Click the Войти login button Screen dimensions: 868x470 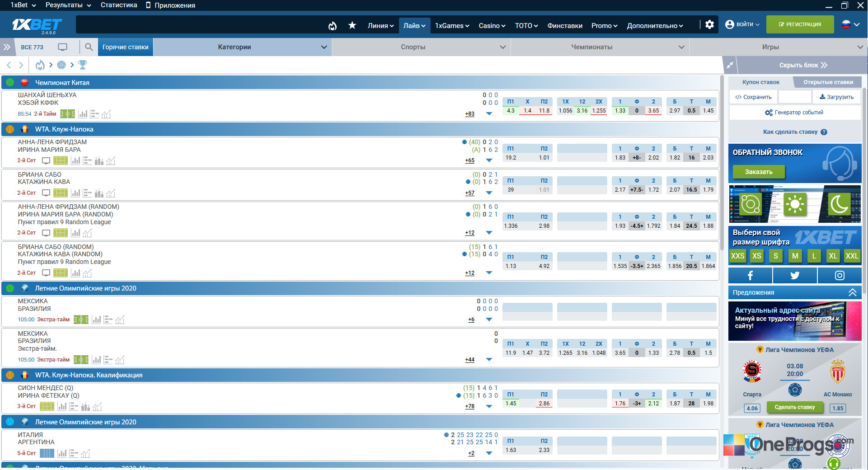[x=742, y=24]
